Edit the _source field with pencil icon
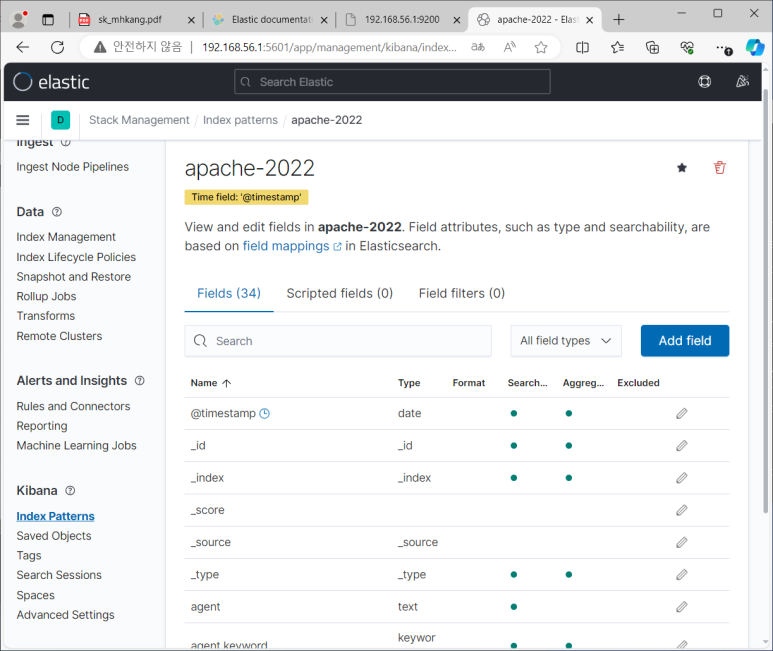The width and height of the screenshot is (773, 651). coord(681,543)
